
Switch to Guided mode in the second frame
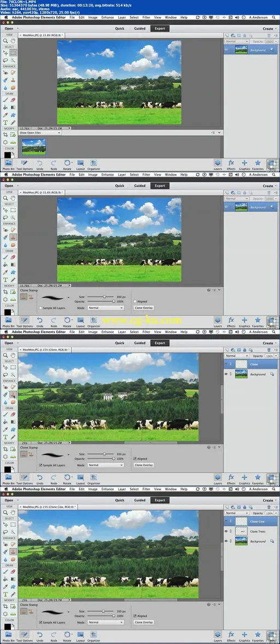pyautogui.click(x=139, y=186)
